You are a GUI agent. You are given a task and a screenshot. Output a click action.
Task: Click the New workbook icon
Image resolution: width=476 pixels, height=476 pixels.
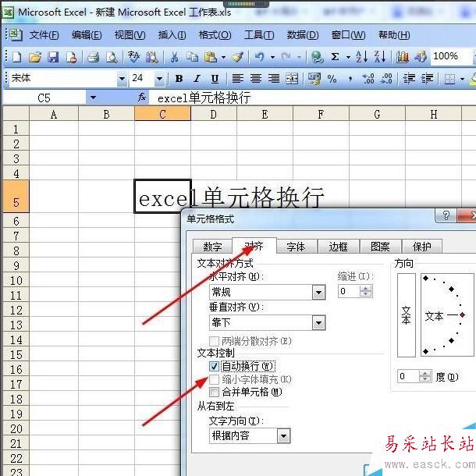(17, 57)
